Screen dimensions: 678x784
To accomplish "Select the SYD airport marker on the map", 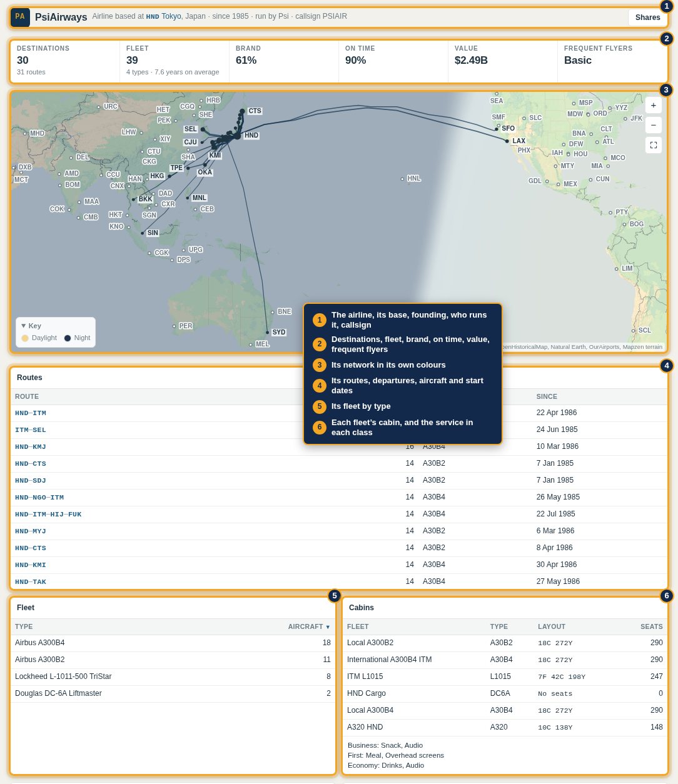I will pos(267,333).
